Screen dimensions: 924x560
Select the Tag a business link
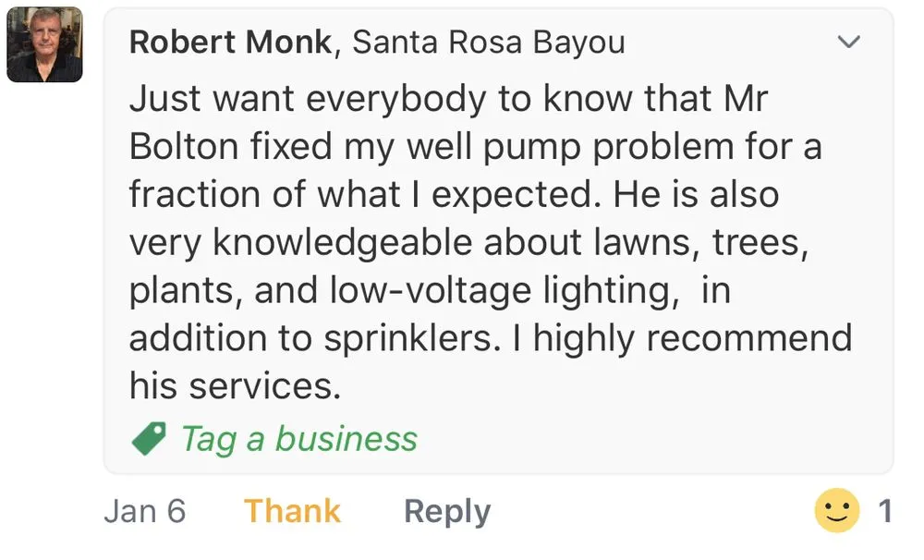tap(298, 438)
